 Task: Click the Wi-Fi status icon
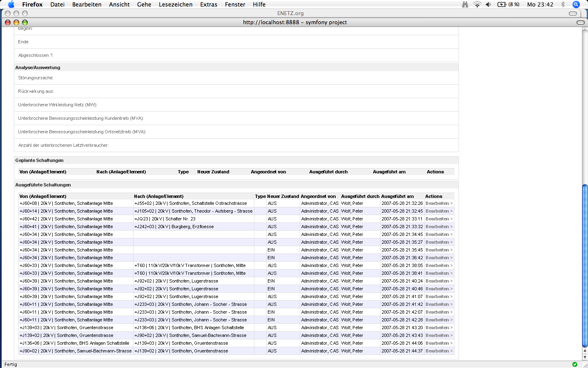click(477, 4)
